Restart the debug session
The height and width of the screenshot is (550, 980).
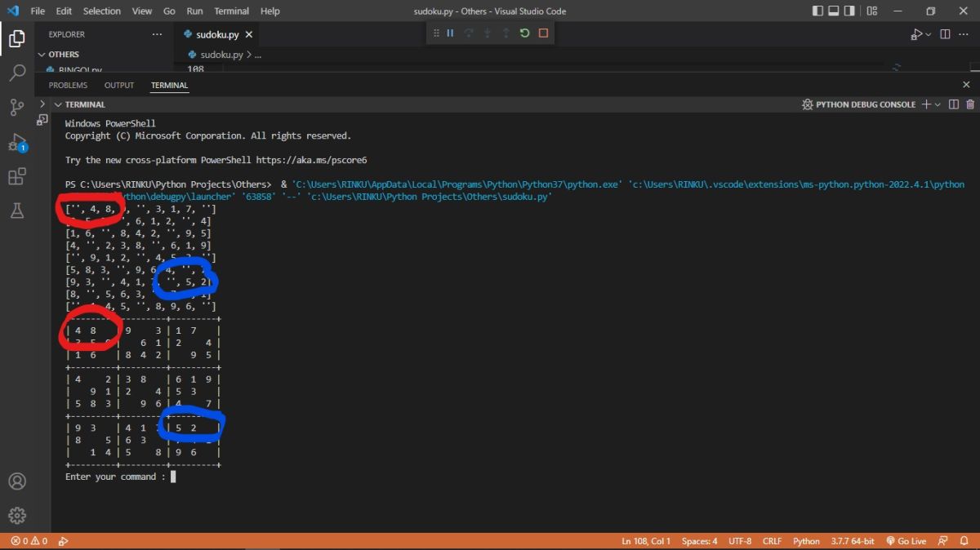[524, 33]
